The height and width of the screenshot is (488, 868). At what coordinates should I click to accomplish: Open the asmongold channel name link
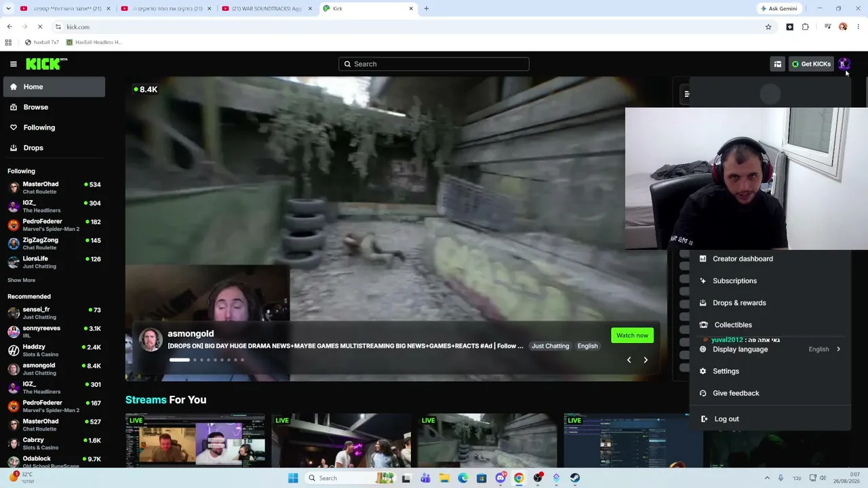pos(191,333)
